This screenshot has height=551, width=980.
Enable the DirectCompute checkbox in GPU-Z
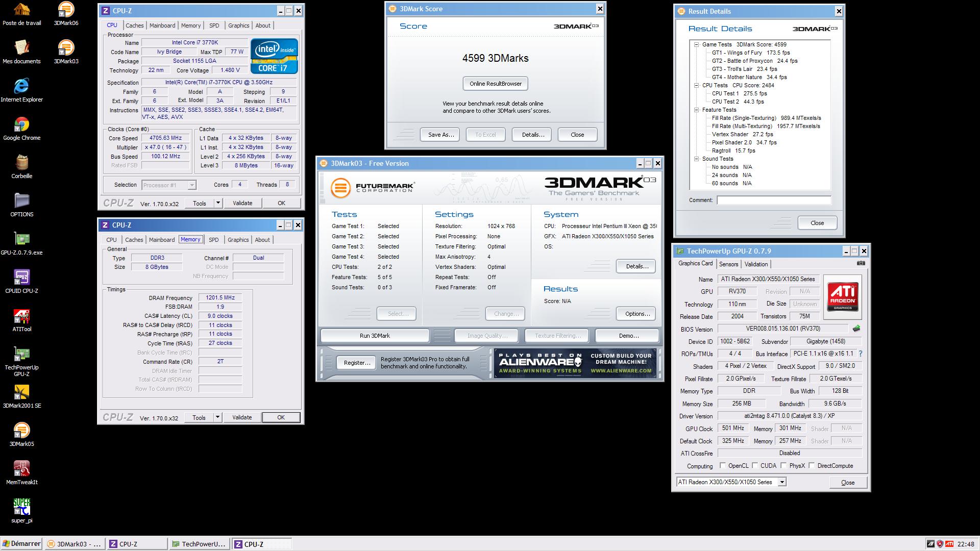[812, 465]
